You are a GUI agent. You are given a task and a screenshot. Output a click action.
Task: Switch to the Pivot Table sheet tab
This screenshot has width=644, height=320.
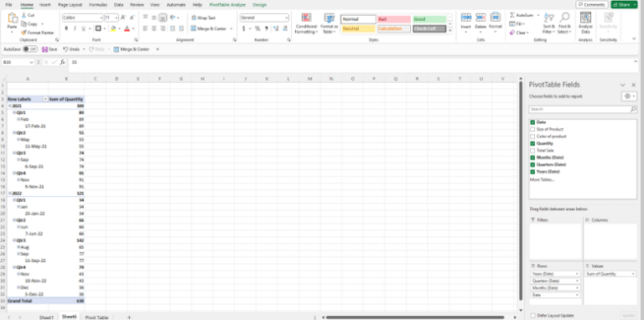[97, 317]
